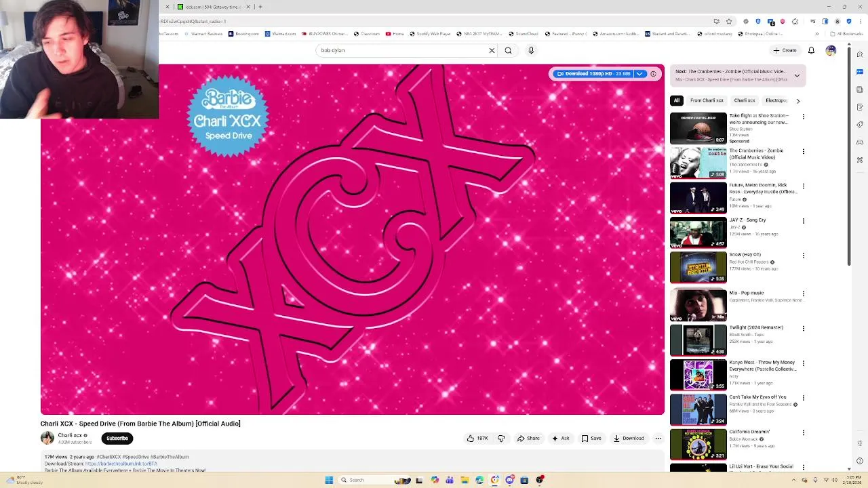The width and height of the screenshot is (868, 488).
Task: Switch to the kick.com 504 Gateway browser tab
Action: (213, 7)
